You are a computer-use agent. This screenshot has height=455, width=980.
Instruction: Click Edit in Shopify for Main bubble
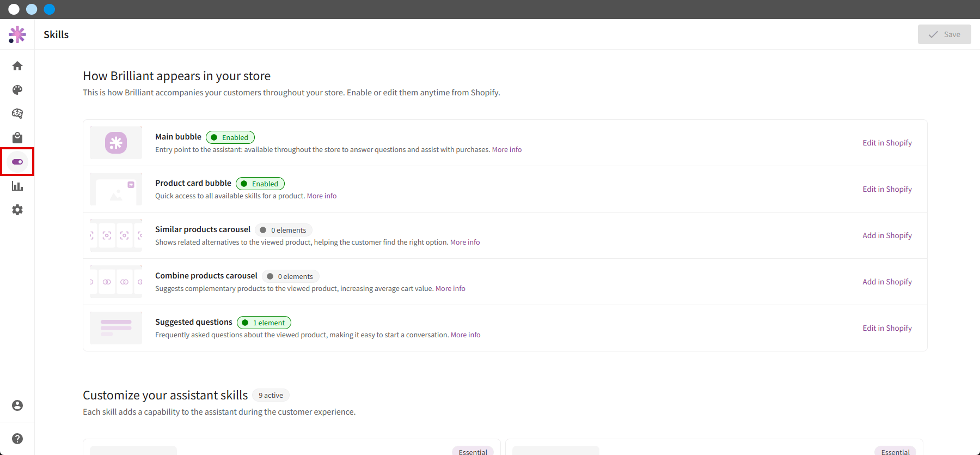coord(887,143)
